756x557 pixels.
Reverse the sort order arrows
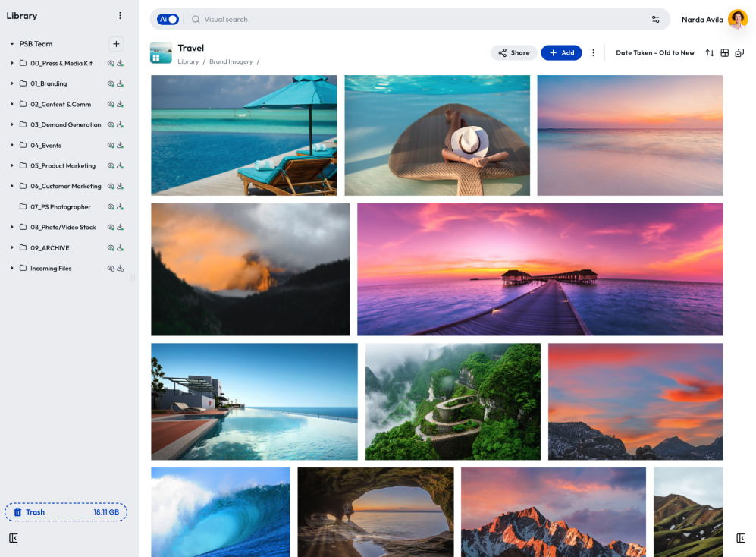710,52
